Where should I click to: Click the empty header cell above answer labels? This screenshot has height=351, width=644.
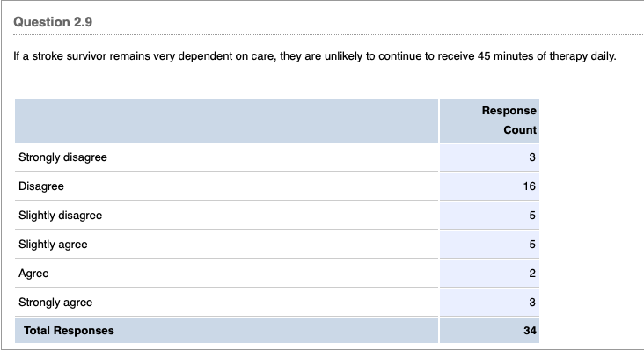226,121
